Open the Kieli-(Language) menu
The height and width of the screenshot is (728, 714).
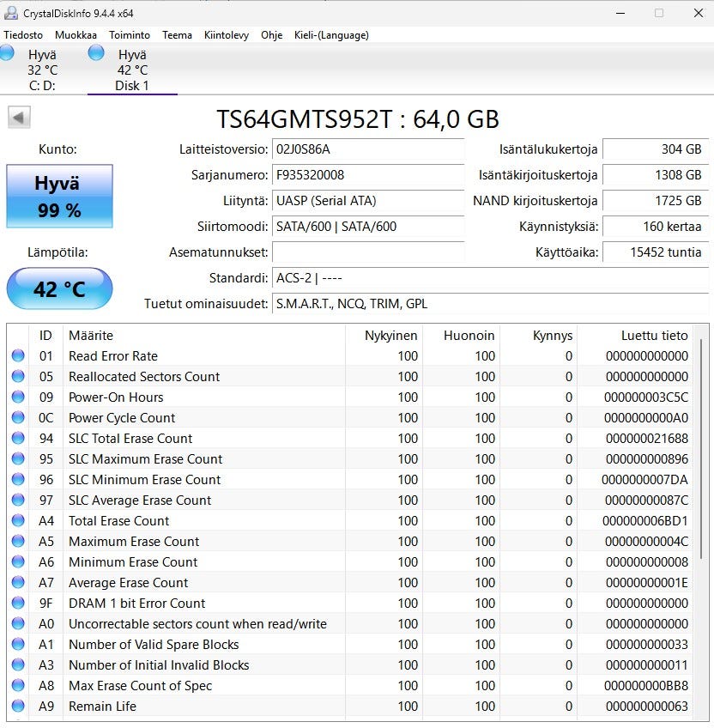[x=331, y=35]
